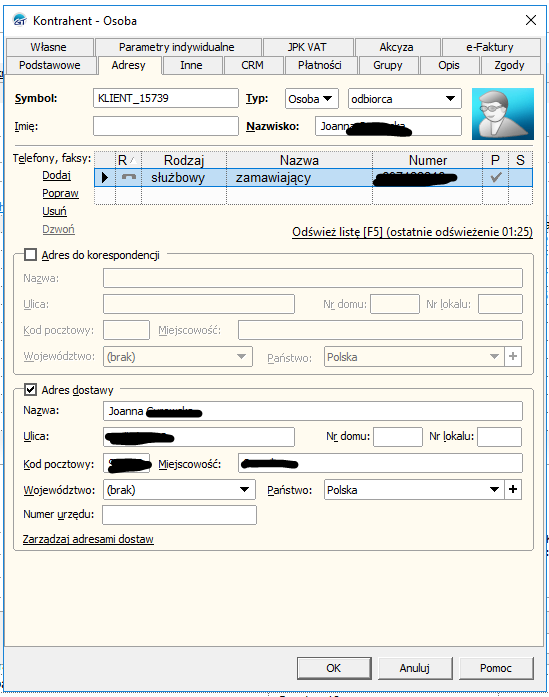This screenshot has height=697, width=549.
Task: Open the Typ Osoba dropdown
Action: pyautogui.click(x=312, y=99)
